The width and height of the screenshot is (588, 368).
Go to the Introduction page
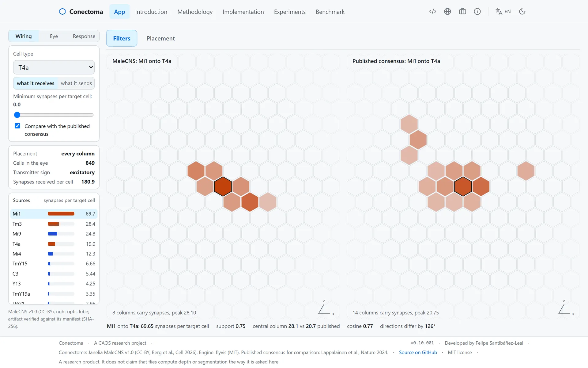[x=151, y=12]
